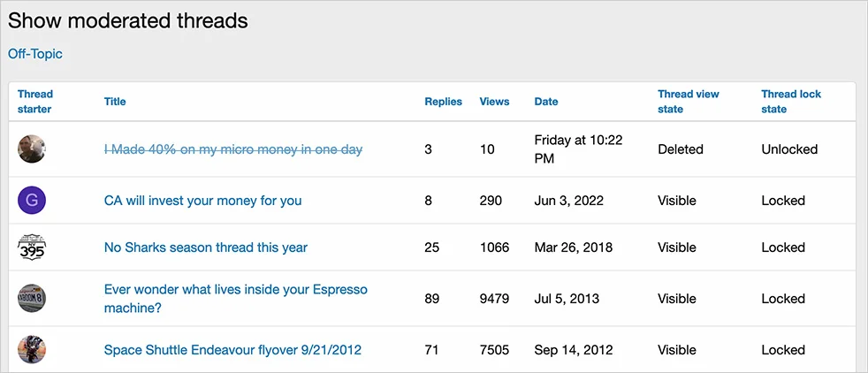Click the Deleted view state cell
Viewport: 868px width, 373px height.
tap(681, 149)
